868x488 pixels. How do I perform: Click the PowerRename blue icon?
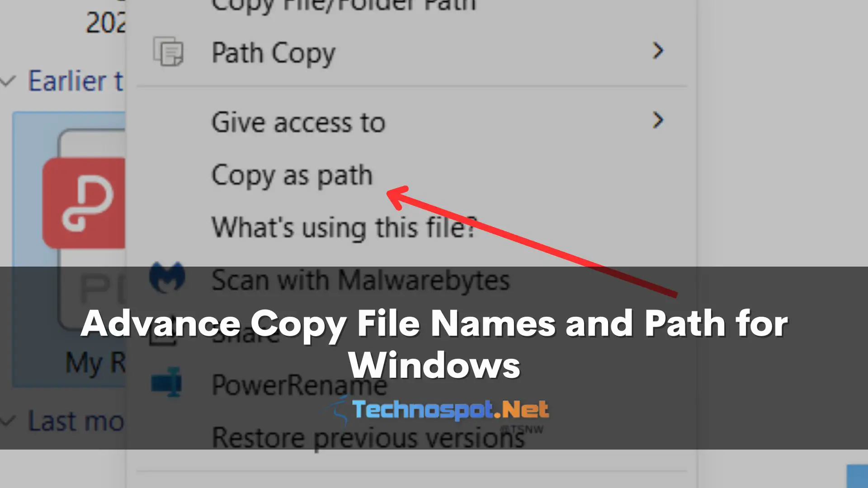point(166,382)
